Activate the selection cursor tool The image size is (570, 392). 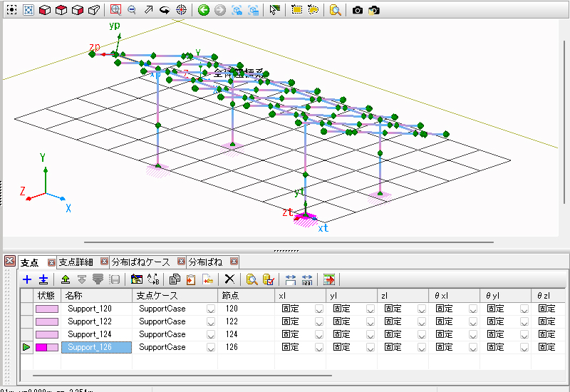275,11
